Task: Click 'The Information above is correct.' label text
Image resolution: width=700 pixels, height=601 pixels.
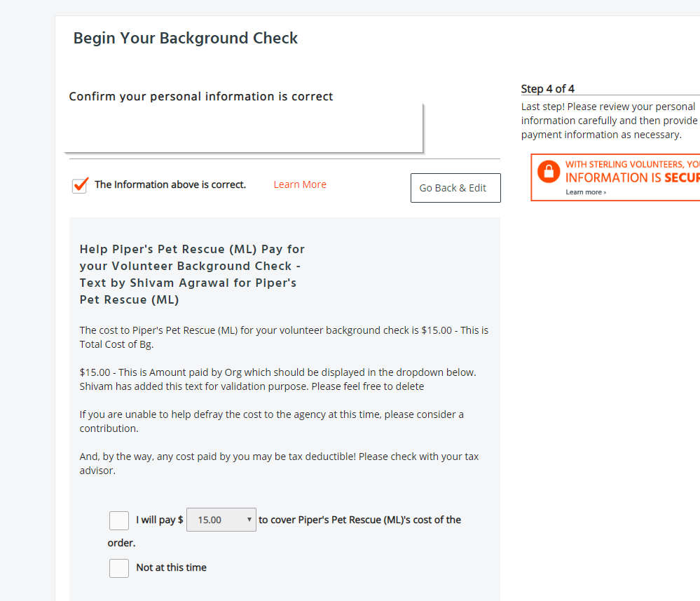Action: point(170,184)
